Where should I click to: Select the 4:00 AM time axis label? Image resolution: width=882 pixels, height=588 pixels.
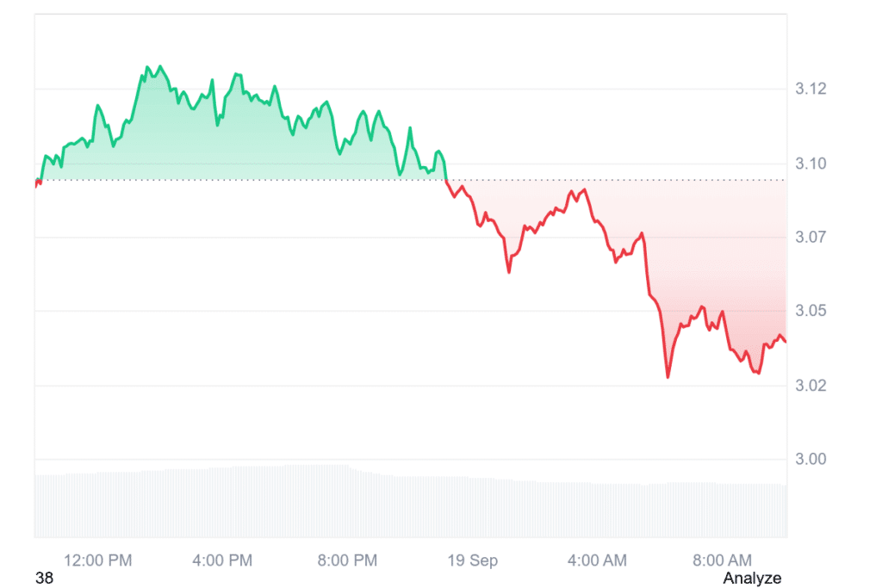tap(597, 560)
